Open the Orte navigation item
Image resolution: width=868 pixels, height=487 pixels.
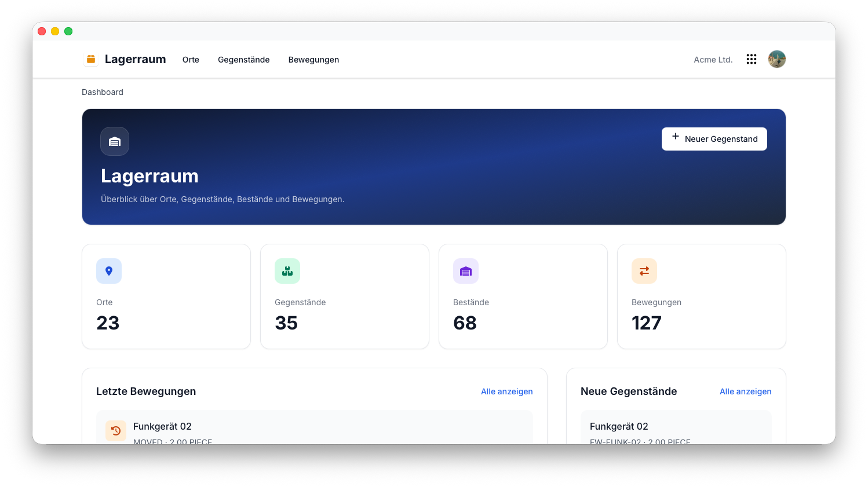pos(191,60)
